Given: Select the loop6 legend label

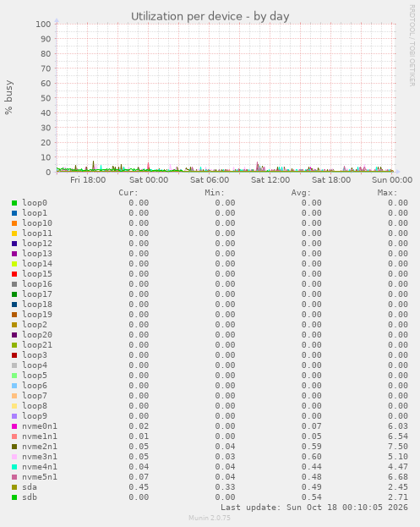Looking at the screenshot, I should point(35,386).
